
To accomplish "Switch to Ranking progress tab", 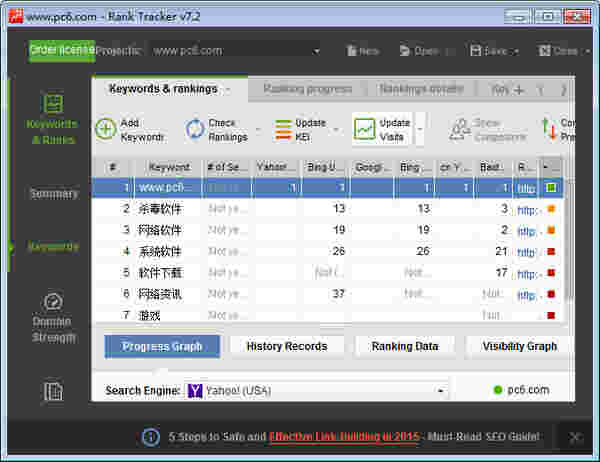I will pyautogui.click(x=307, y=90).
